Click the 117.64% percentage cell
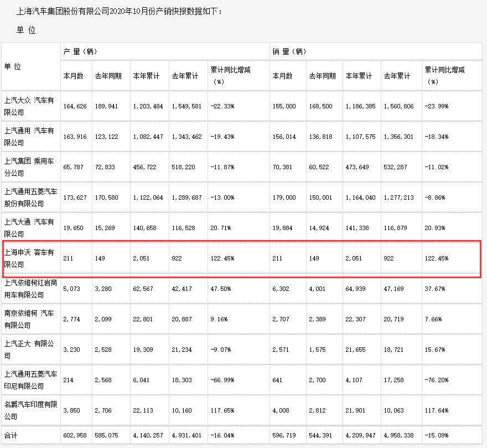The image size is (487, 448). click(x=437, y=410)
